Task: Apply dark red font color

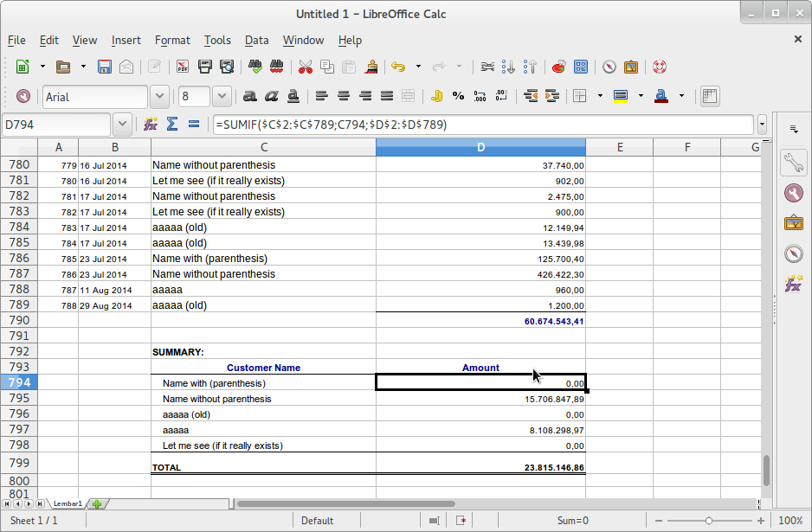Action: (661, 96)
